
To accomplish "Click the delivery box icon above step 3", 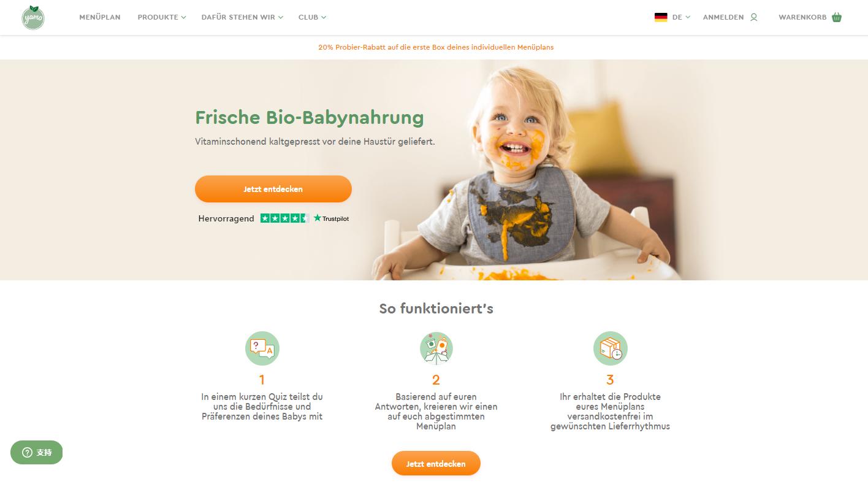I will coord(610,348).
